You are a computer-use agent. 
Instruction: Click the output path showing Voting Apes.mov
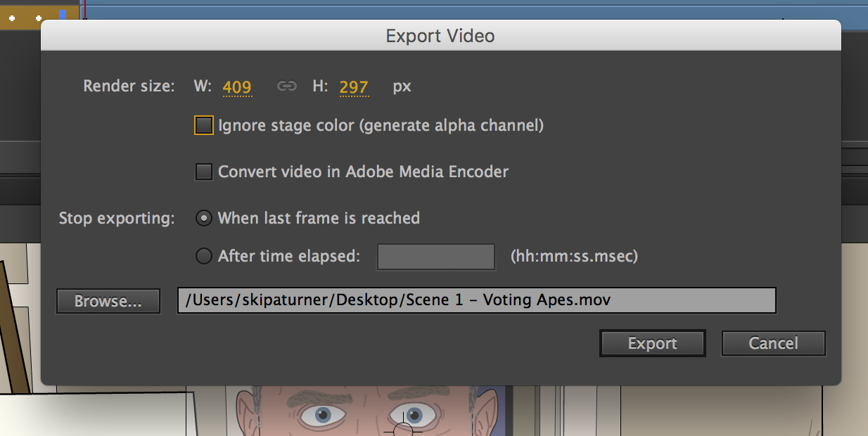[x=476, y=300]
